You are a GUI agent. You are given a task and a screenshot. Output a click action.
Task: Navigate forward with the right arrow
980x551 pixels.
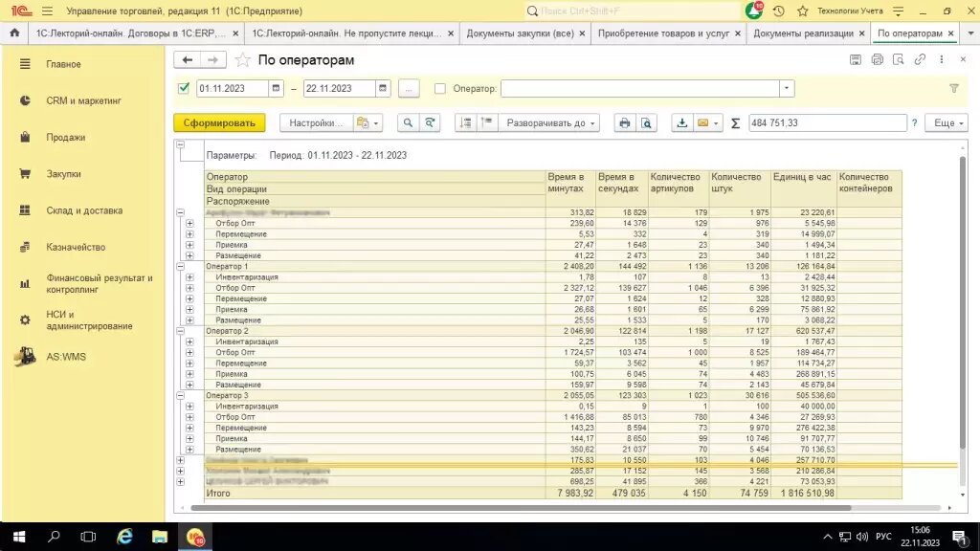click(212, 60)
